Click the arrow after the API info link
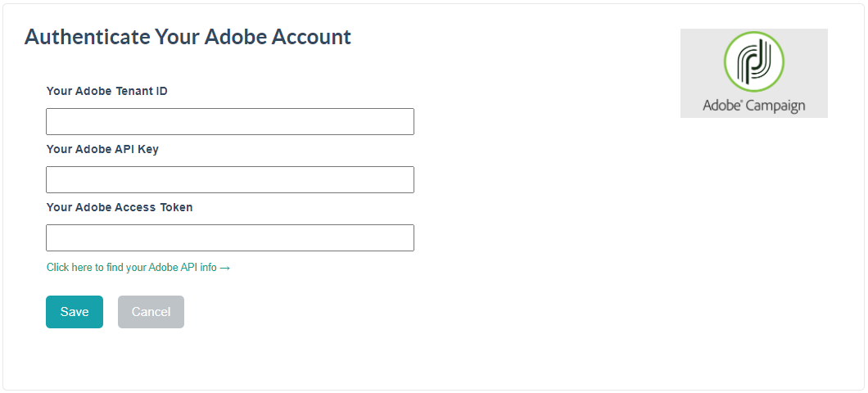The width and height of the screenshot is (868, 393). point(224,268)
